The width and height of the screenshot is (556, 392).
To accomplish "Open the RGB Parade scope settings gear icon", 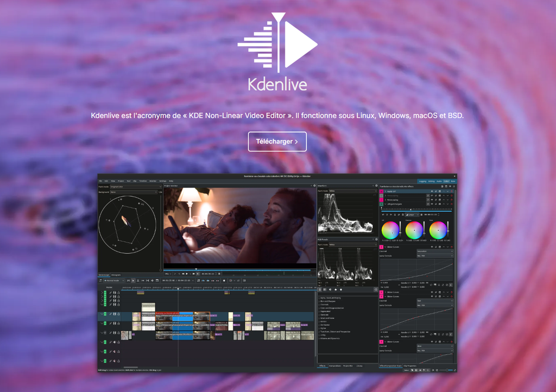I will pos(376,239).
